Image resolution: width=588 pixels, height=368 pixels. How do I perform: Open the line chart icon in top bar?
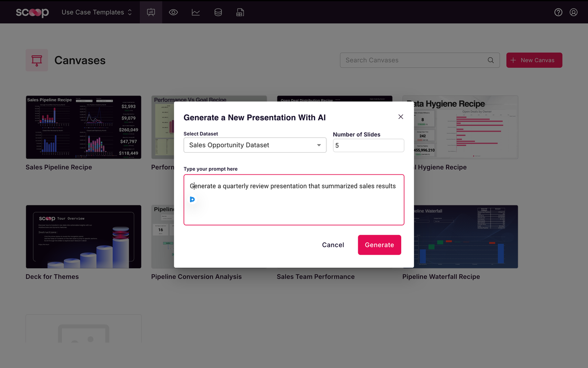click(196, 12)
